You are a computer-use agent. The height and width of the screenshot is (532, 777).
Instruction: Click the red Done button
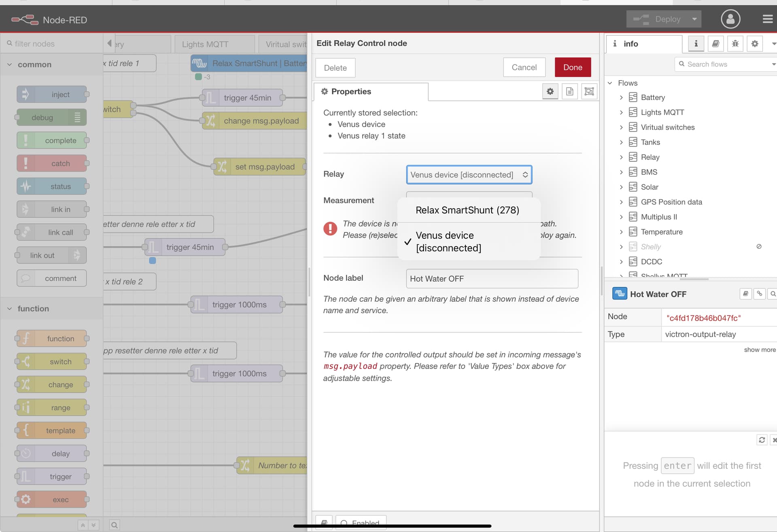[x=572, y=68]
